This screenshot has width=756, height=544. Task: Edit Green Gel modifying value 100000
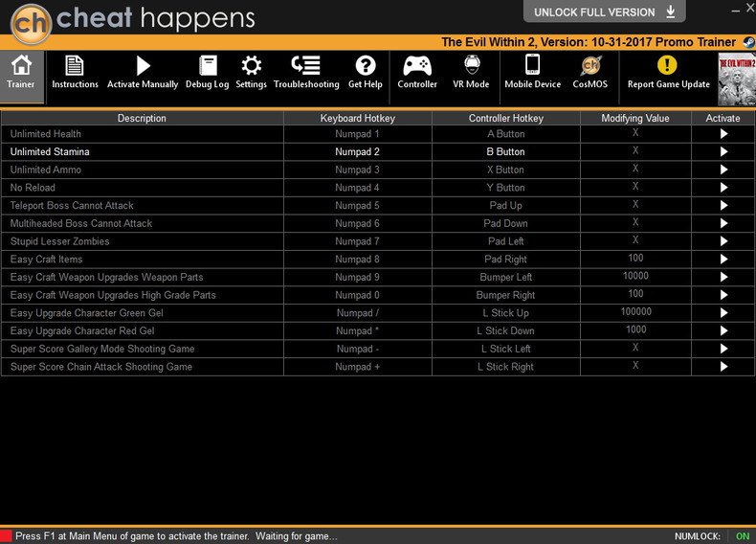[x=635, y=312]
